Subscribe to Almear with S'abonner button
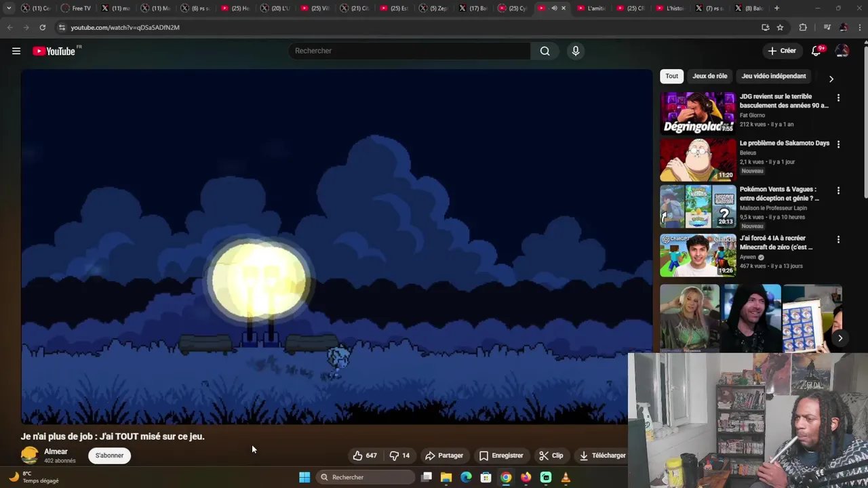Viewport: 868px width, 488px height. tap(109, 455)
